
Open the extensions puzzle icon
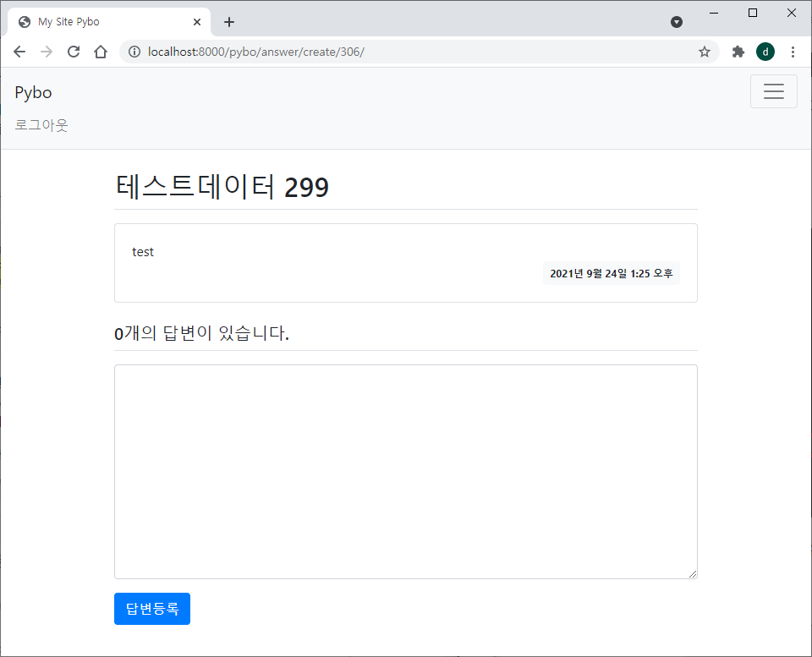(738, 52)
